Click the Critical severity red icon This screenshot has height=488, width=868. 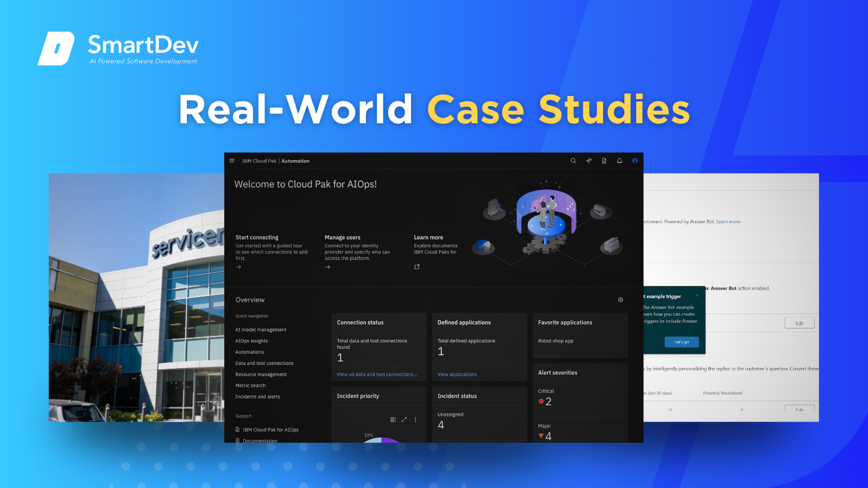click(x=541, y=402)
